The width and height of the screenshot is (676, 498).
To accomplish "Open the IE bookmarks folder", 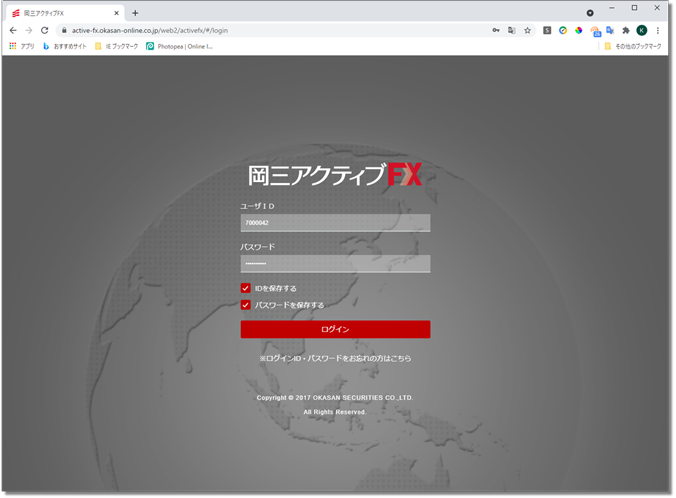I will (116, 46).
